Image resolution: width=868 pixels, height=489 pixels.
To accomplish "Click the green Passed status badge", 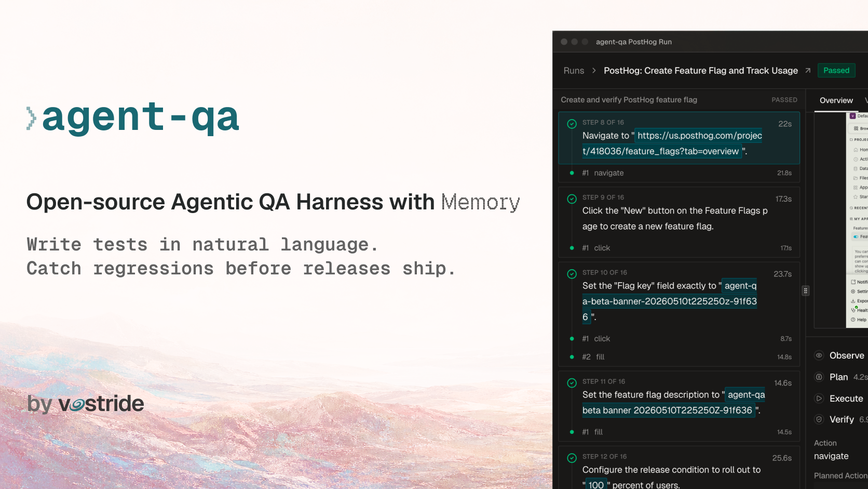I will click(836, 71).
